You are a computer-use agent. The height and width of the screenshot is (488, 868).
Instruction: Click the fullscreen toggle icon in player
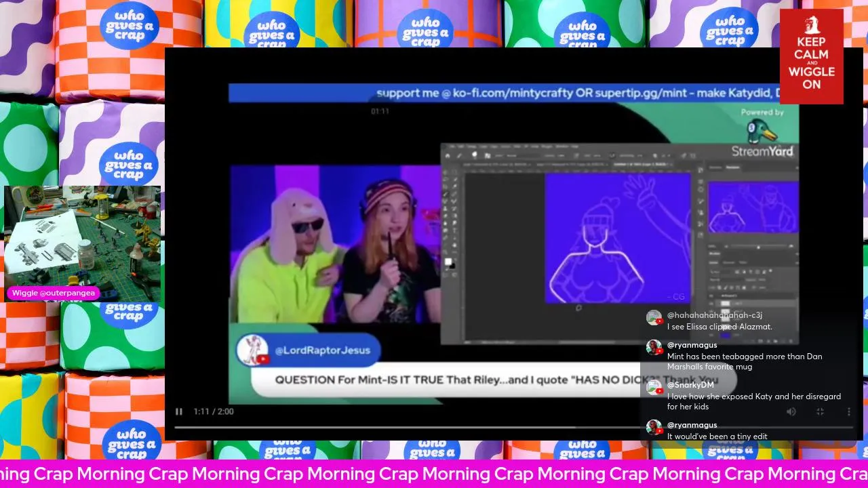[x=820, y=411]
